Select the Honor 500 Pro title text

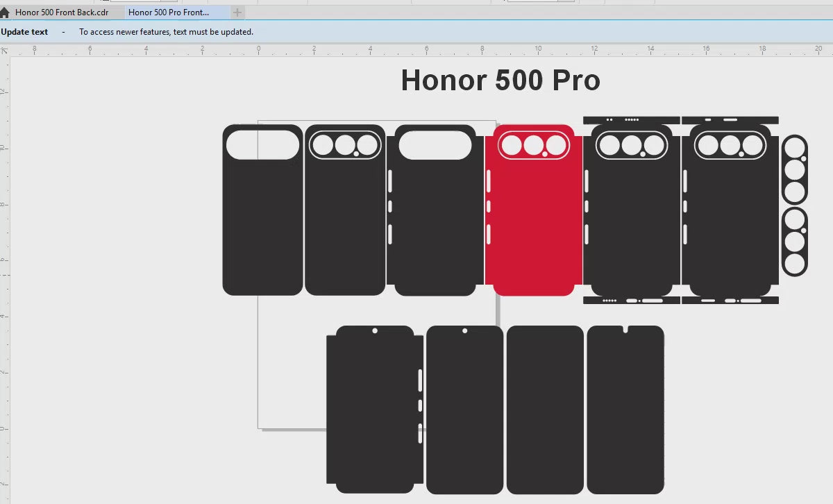pyautogui.click(x=500, y=81)
